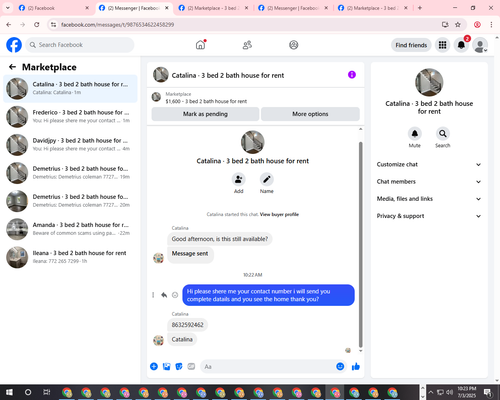Switch to the fourth Messenger tab

tap(293, 8)
